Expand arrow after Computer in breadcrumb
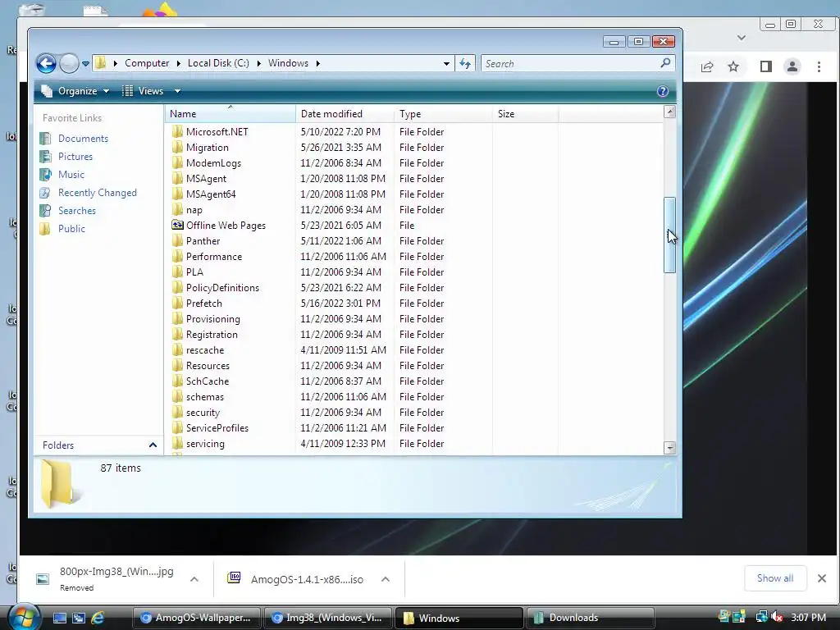 pyautogui.click(x=178, y=63)
